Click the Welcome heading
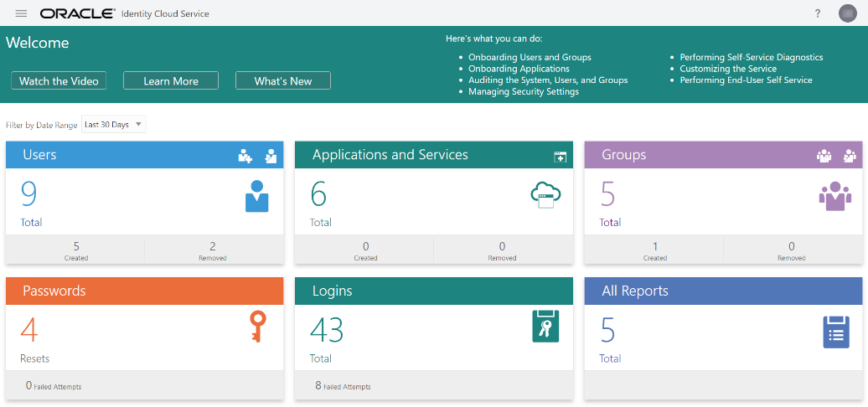 click(x=38, y=43)
